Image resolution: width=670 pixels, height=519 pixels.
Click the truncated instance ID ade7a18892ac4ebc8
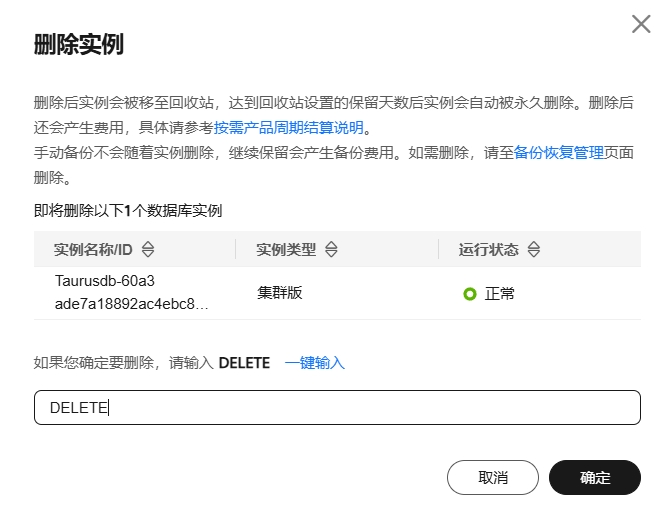[132, 304]
